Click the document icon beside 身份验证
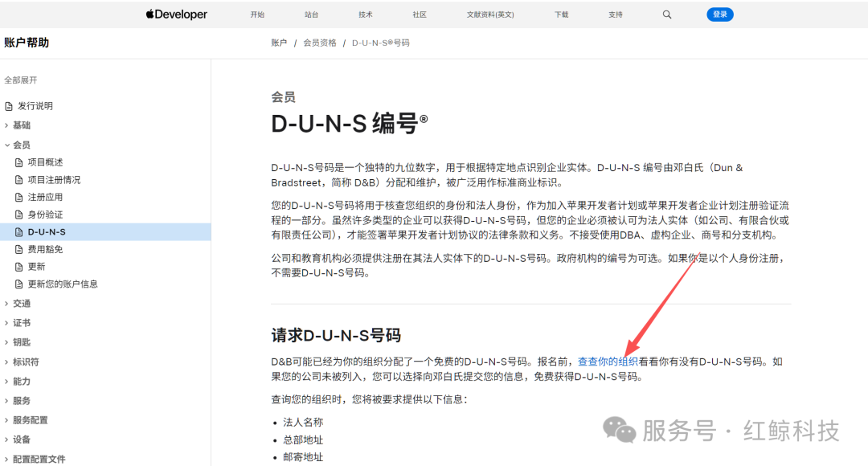Screen dimensions: 868x466 coord(18,215)
